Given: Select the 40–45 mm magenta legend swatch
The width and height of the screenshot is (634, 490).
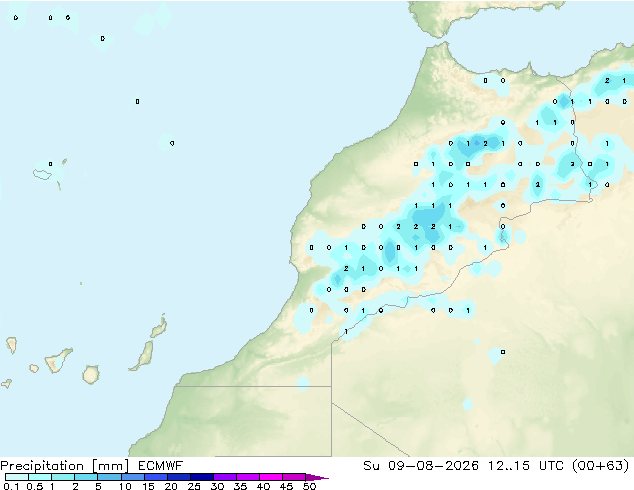Looking at the screenshot, I should pos(271,477).
